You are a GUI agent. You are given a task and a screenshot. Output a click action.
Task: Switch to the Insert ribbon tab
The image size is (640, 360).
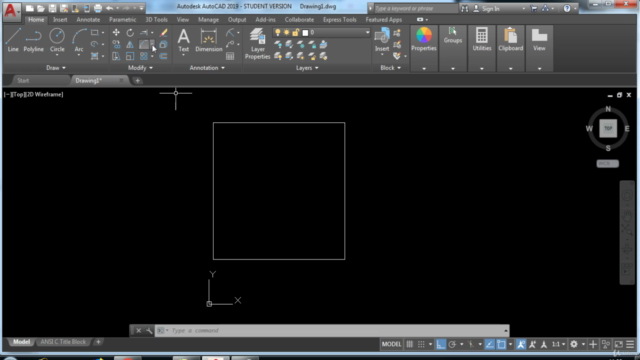60,20
